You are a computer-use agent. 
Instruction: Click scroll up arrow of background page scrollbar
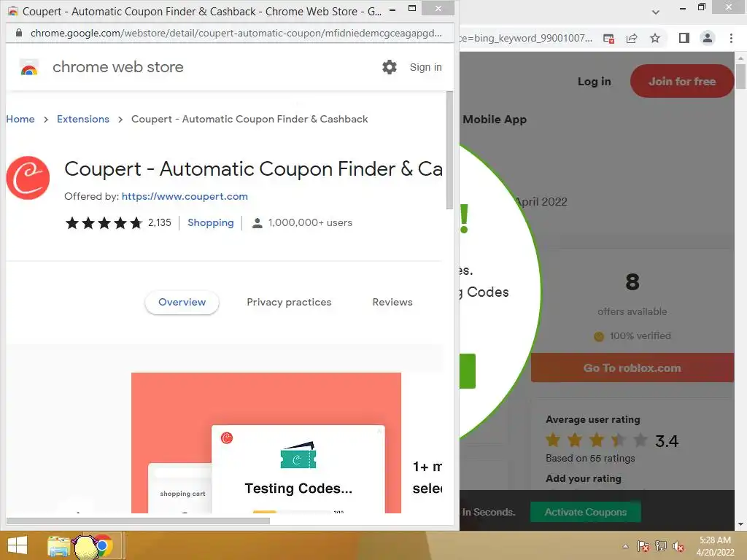(740, 58)
